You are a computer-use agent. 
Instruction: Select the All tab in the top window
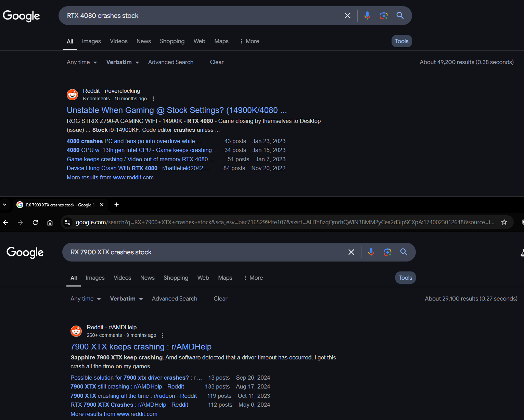pos(70,41)
